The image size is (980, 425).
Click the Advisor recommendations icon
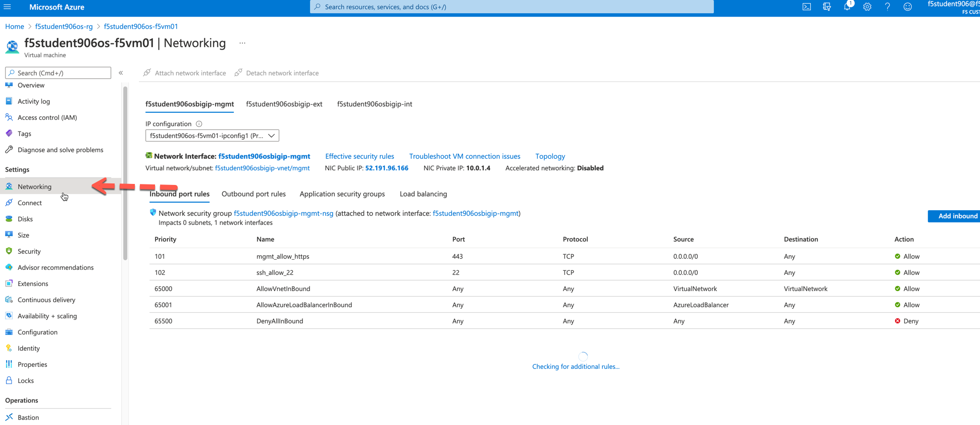(x=9, y=267)
